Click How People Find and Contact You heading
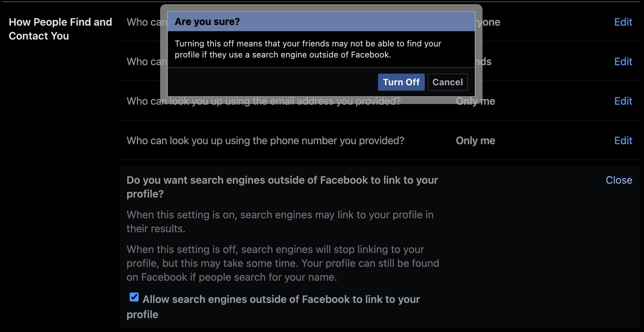 pyautogui.click(x=61, y=29)
